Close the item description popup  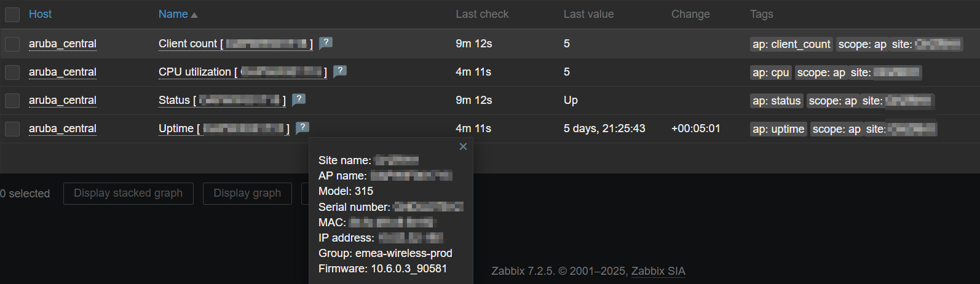point(463,146)
